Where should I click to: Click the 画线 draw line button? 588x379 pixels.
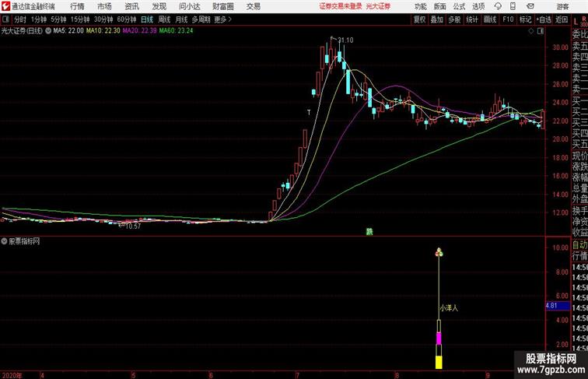pos(490,19)
